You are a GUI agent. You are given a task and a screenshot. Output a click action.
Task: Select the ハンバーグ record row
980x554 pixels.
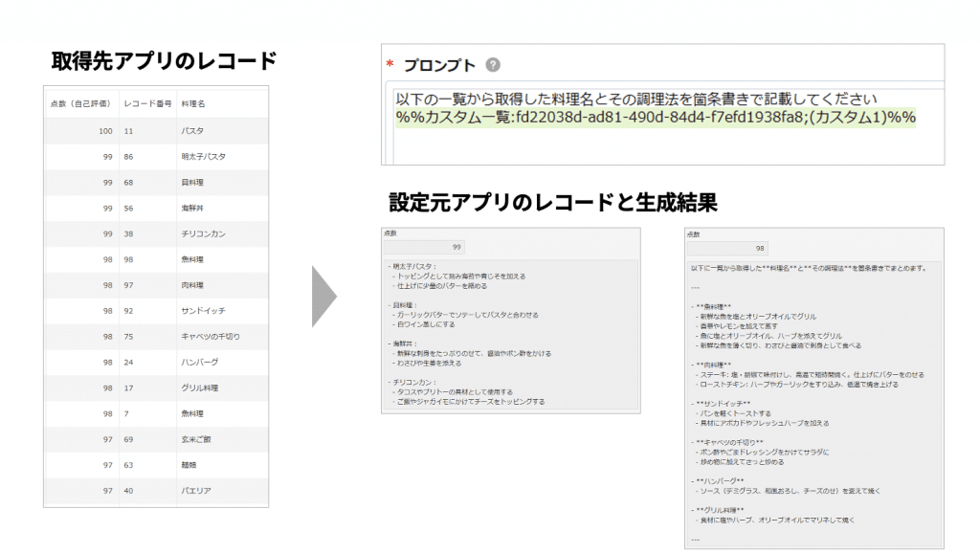[200, 363]
